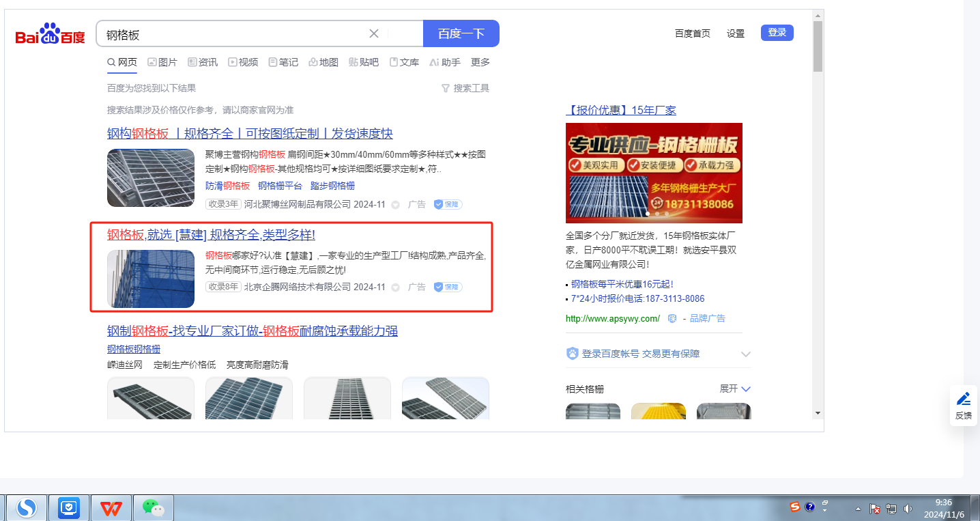Screen dimensions: 980x521
Task: Switch to the 图片 tab
Action: (162, 62)
